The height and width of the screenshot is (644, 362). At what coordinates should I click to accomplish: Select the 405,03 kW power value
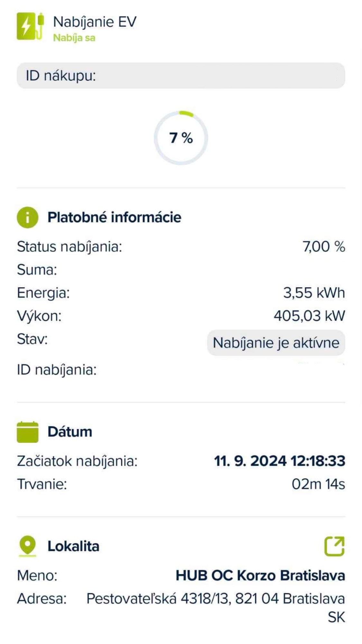[x=310, y=316]
